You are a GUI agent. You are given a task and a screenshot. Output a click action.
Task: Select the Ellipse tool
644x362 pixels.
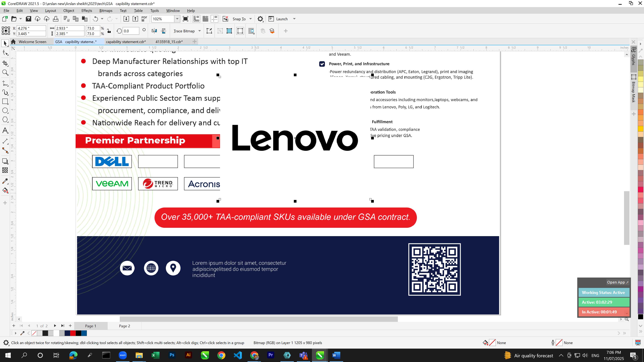tap(5, 111)
